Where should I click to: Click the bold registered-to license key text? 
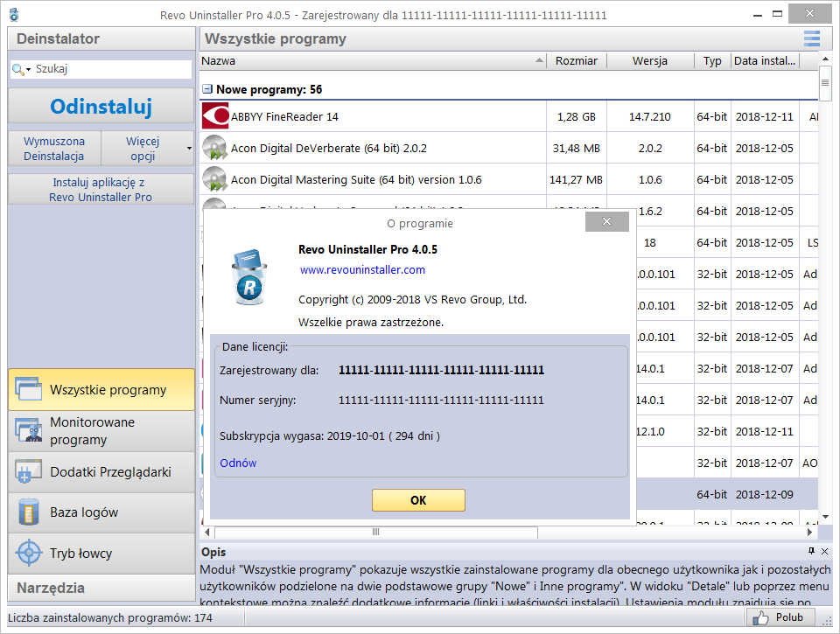click(441, 370)
